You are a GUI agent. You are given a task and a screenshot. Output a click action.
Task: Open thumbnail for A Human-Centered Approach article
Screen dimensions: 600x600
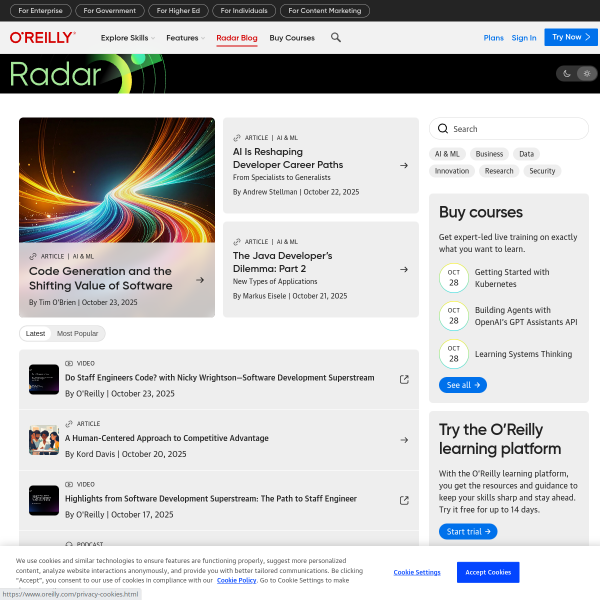[x=44, y=440]
